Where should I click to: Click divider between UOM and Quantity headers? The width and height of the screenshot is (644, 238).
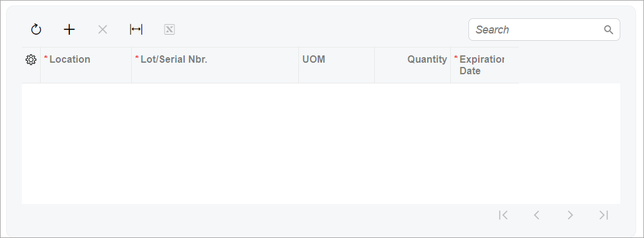tap(375, 65)
